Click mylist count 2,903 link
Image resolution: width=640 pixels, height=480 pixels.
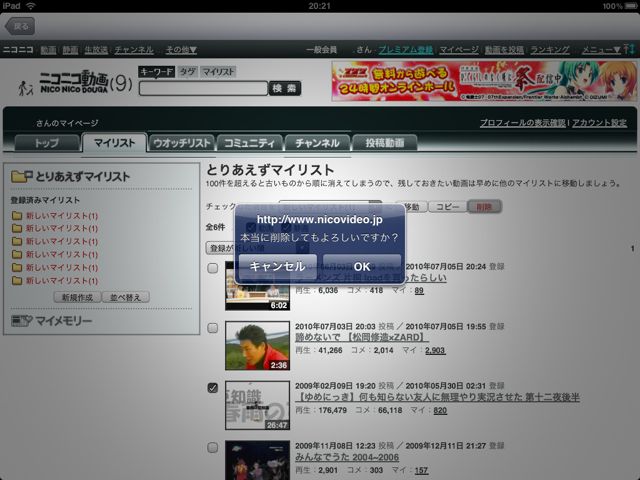435,350
